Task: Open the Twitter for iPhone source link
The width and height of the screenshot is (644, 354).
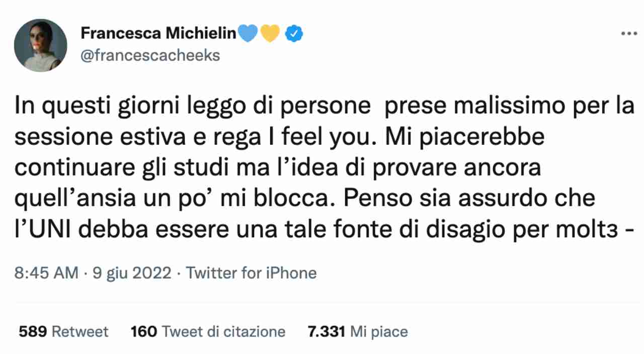Action: [252, 273]
